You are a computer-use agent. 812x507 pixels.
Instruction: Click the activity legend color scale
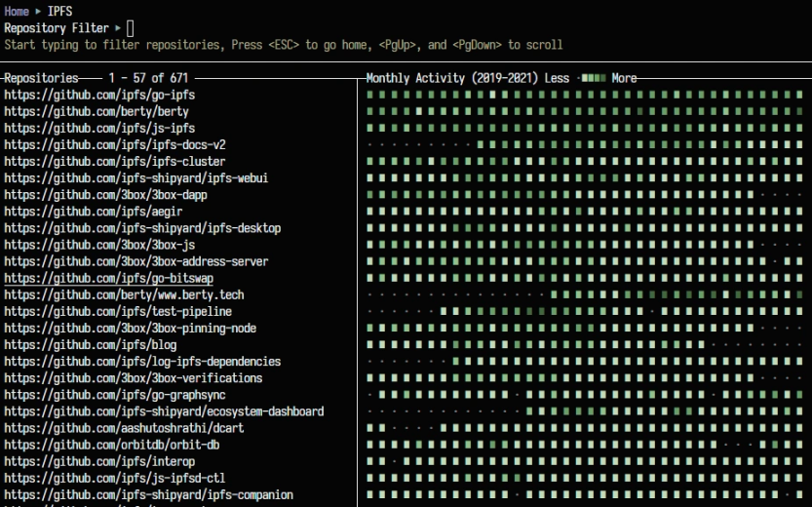point(592,78)
